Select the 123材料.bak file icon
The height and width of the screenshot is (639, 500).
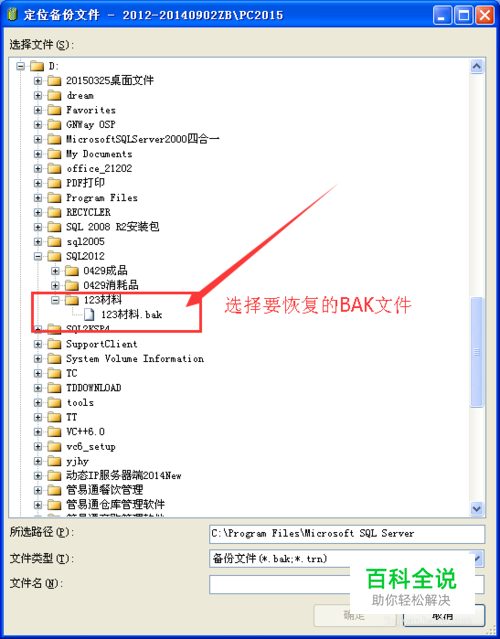click(x=89, y=314)
